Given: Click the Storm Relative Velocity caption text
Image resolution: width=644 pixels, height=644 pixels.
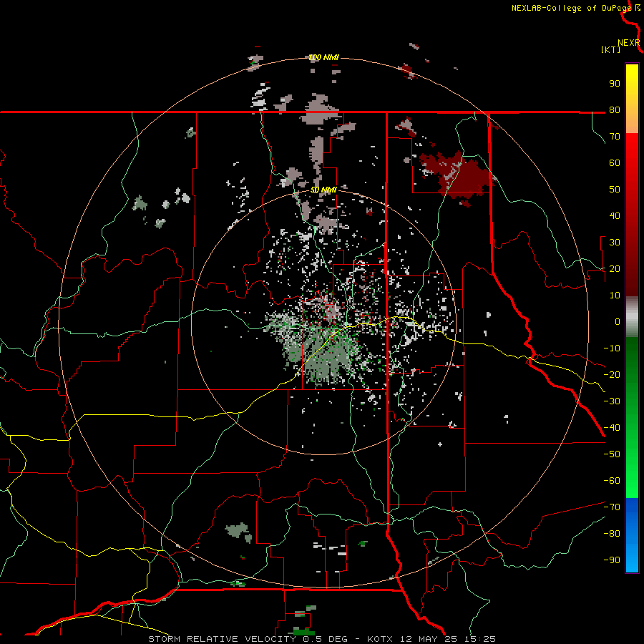Looking at the screenshot, I should [321, 639].
